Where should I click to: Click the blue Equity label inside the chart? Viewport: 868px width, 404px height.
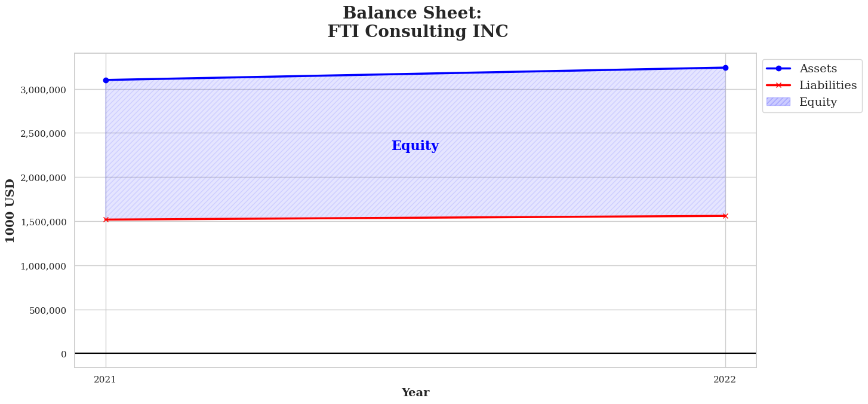tap(415, 146)
